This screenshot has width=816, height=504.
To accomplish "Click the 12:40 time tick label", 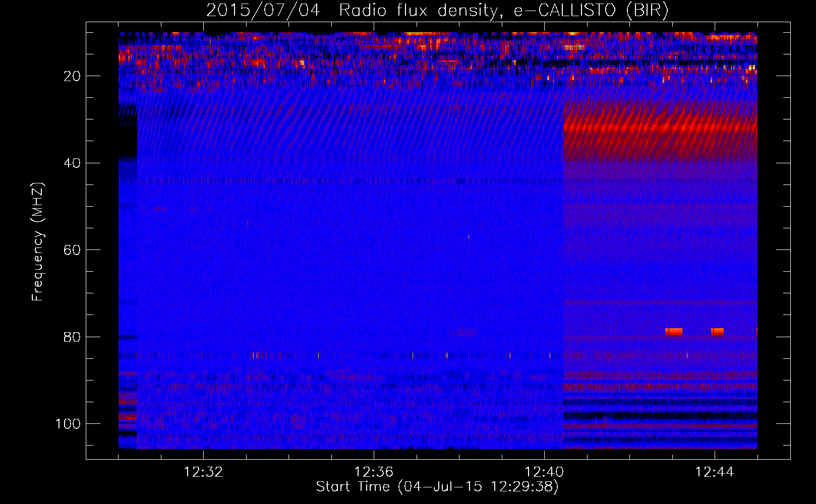I will point(544,472).
